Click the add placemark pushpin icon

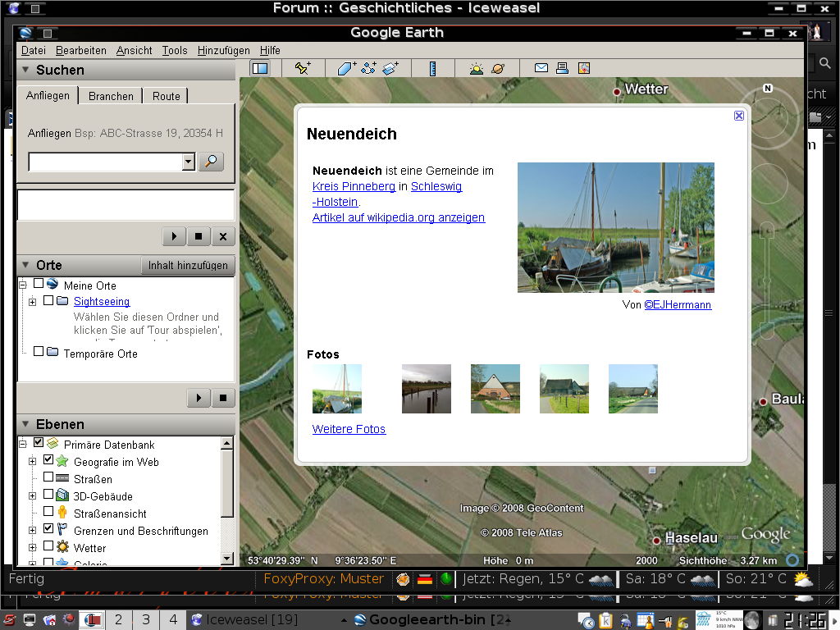click(x=303, y=69)
